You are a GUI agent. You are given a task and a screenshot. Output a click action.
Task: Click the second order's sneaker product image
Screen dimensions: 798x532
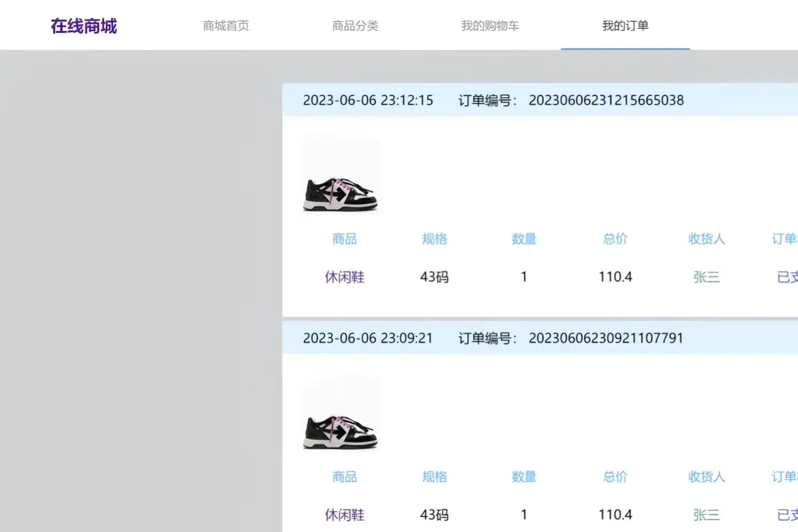click(340, 413)
